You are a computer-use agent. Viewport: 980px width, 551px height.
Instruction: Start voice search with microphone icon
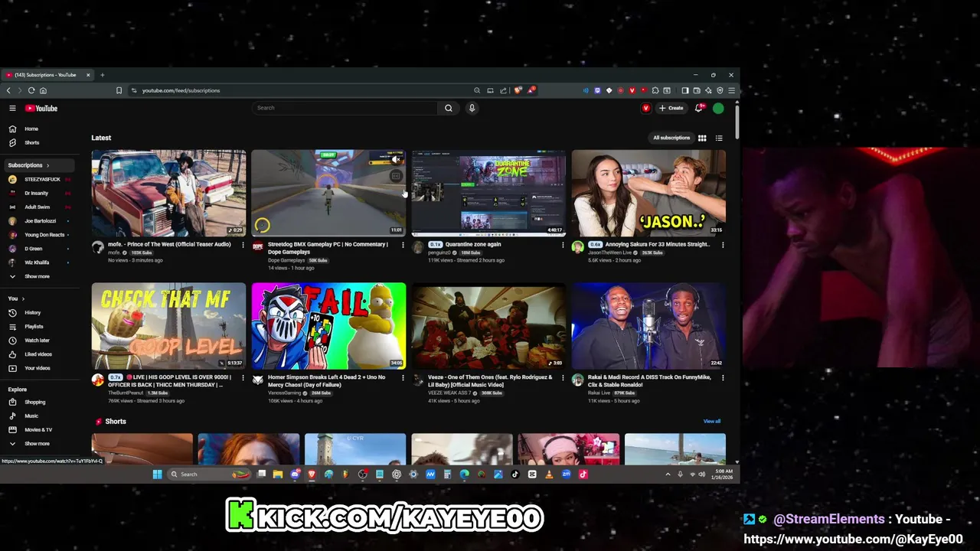coord(472,108)
